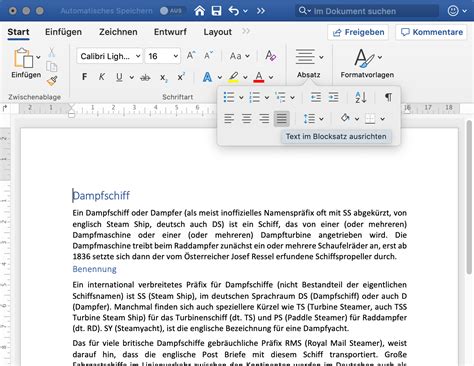Click the save disk icon in title bar
The image size is (474, 366).
point(216,11)
